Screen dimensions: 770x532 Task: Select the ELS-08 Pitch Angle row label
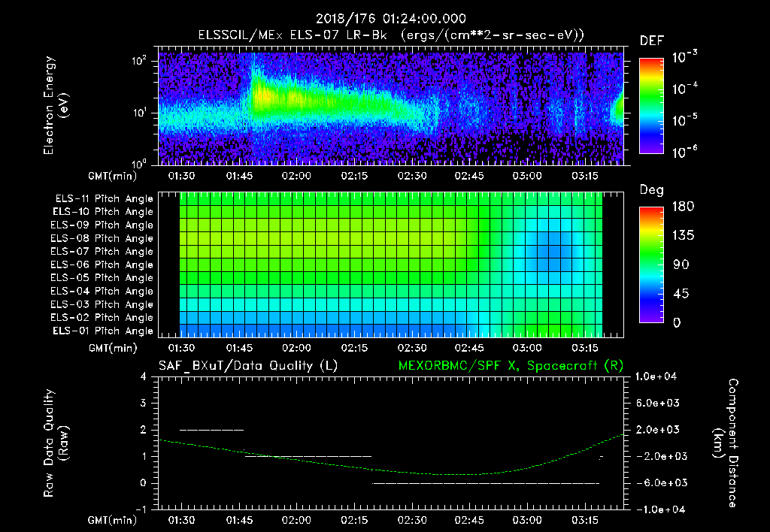click(102, 238)
